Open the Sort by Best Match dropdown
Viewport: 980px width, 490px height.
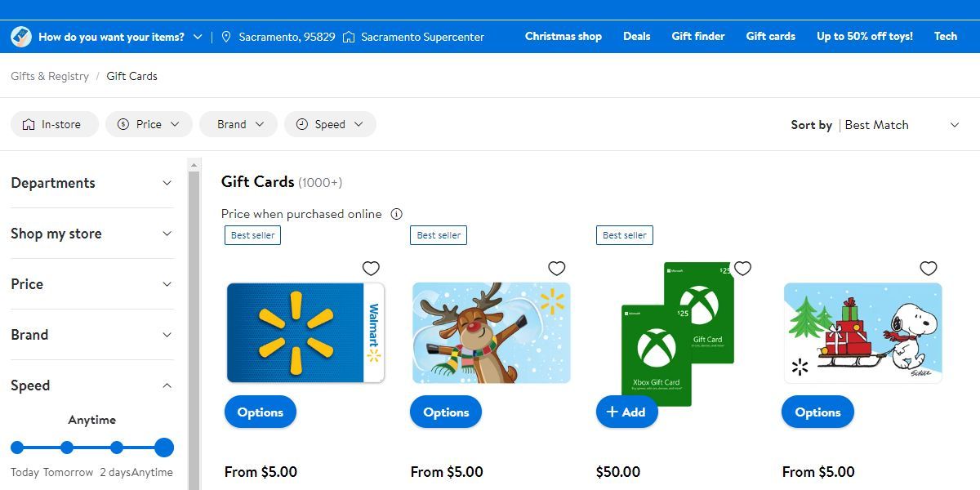pos(875,125)
